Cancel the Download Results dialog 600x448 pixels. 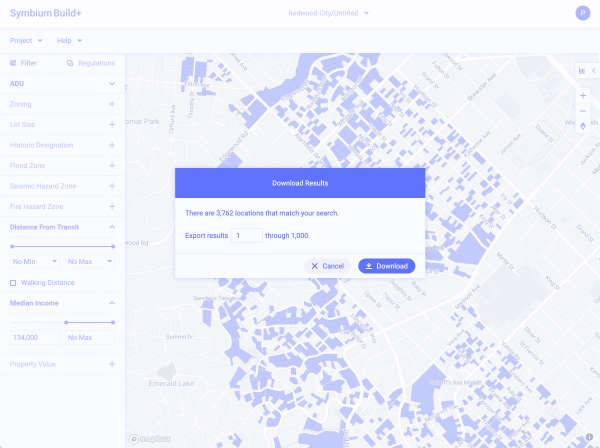coord(328,266)
